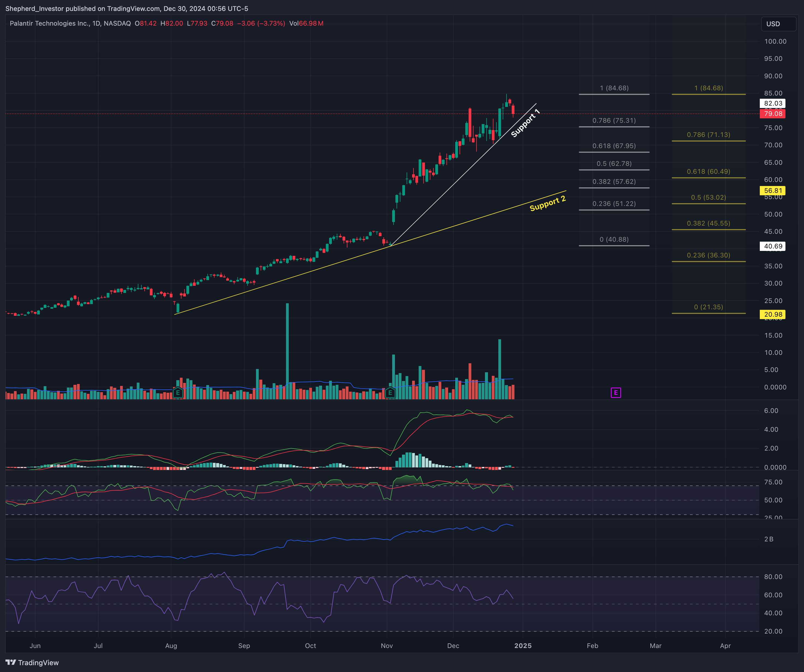Click the 'Apr' time axis label
This screenshot has width=804, height=672.
(x=725, y=646)
